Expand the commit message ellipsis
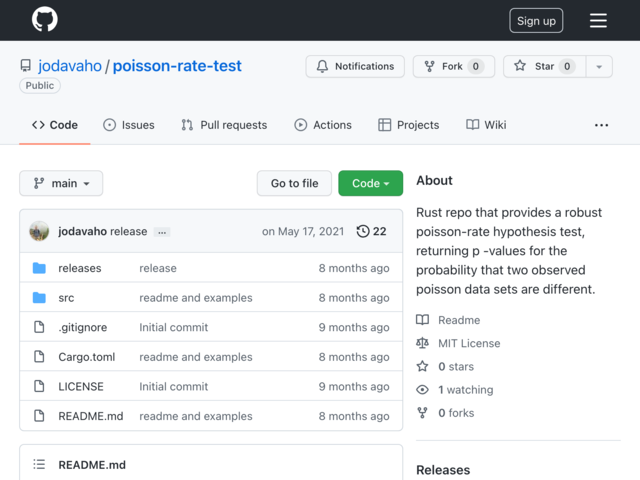Viewport: 640px width, 480px height. (x=162, y=232)
